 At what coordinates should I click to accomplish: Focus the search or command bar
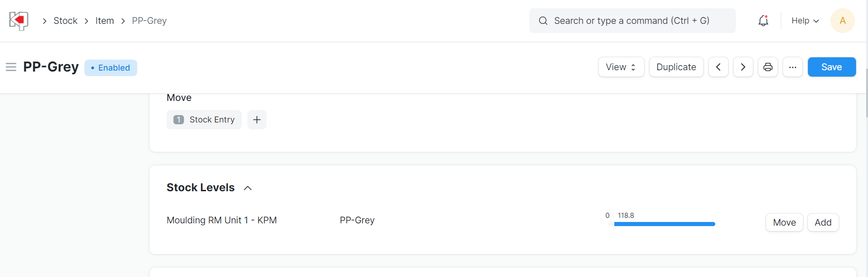pyautogui.click(x=632, y=21)
